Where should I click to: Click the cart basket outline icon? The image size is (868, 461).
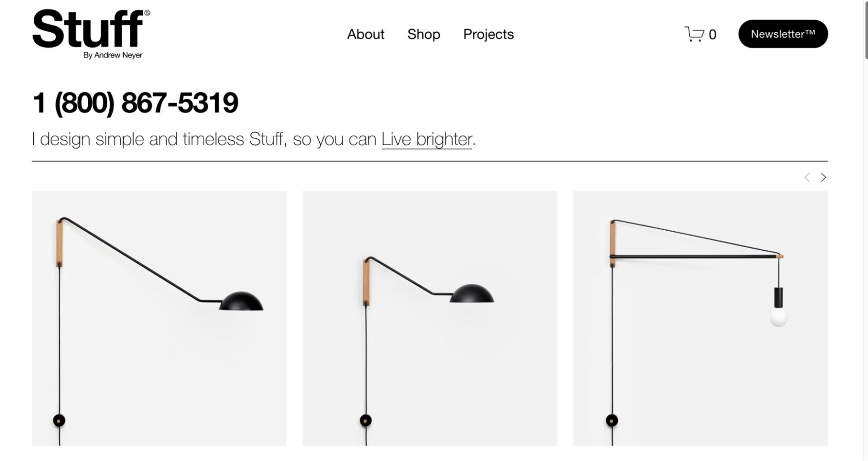coord(693,33)
